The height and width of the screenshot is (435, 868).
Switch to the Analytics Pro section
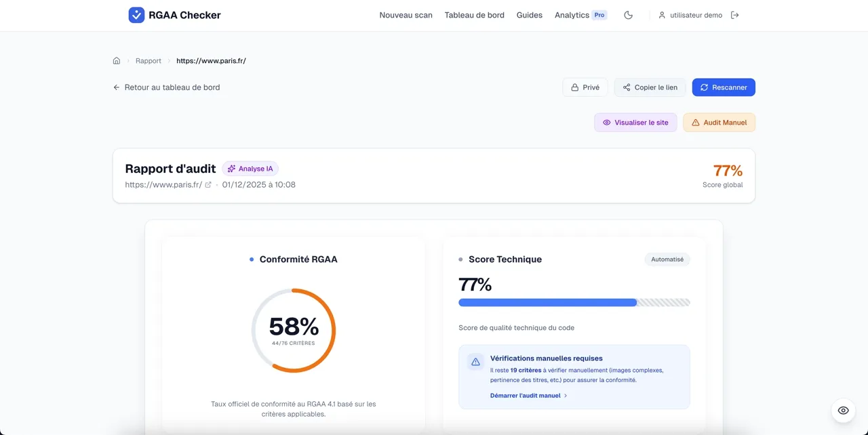coord(580,14)
